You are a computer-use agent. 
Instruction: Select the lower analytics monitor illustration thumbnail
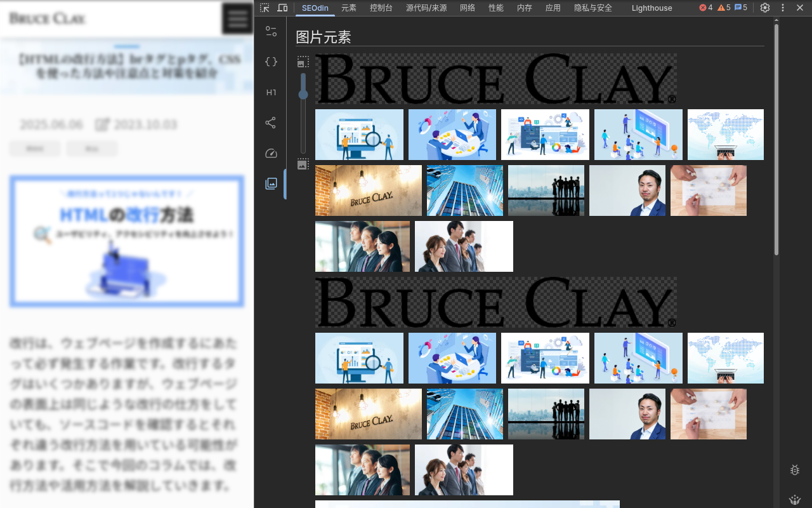click(x=359, y=358)
